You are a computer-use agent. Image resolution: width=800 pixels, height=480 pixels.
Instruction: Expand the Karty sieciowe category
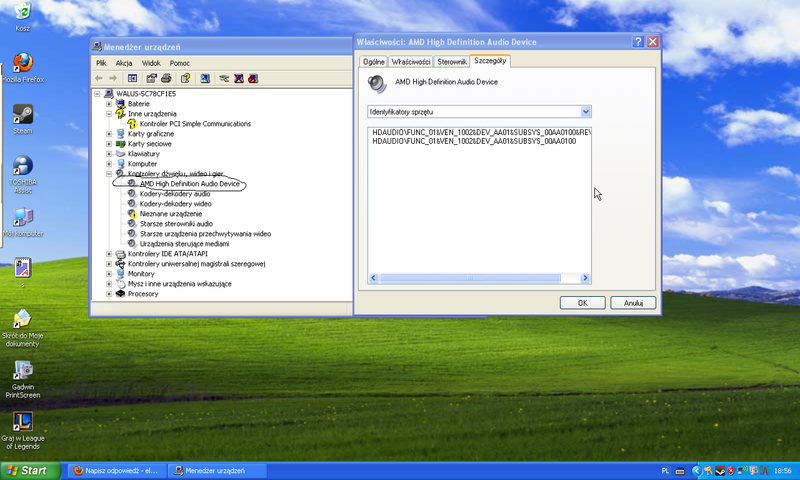coord(109,144)
